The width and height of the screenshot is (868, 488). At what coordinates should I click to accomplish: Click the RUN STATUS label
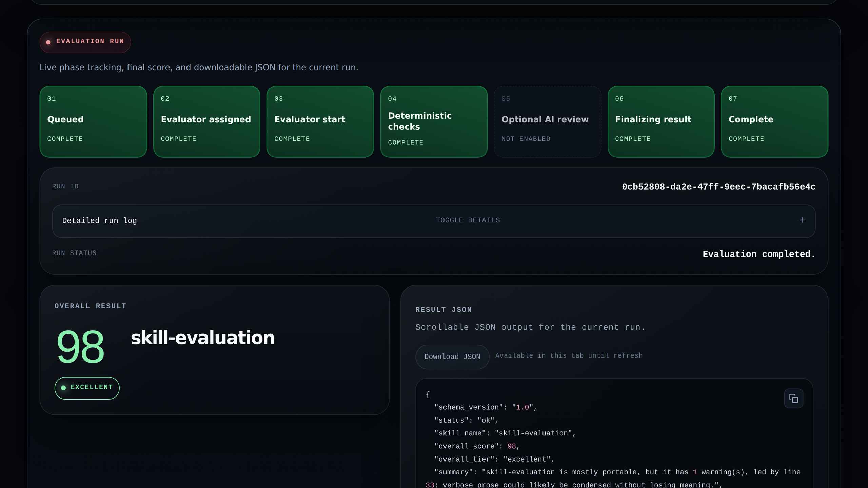click(x=74, y=253)
